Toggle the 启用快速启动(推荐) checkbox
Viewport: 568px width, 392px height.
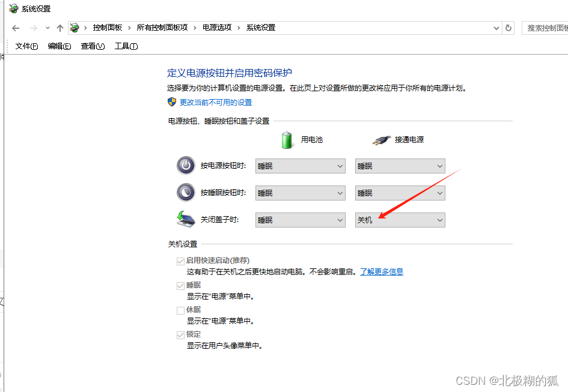pos(180,261)
